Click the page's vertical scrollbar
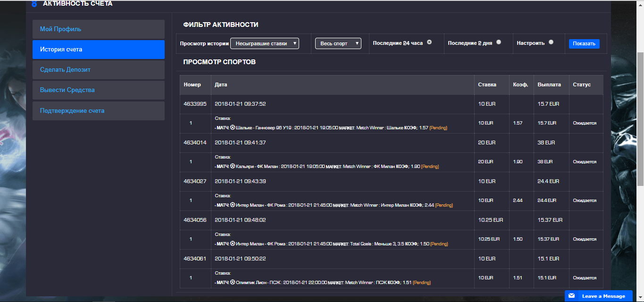This screenshot has height=302, width=644. (x=640, y=118)
